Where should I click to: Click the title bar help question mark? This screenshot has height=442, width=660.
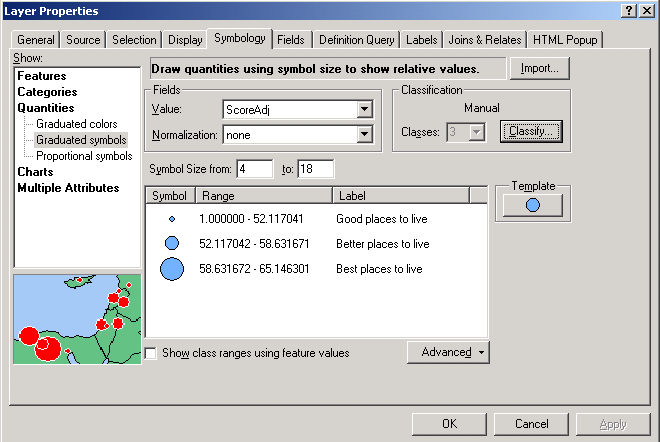(627, 10)
